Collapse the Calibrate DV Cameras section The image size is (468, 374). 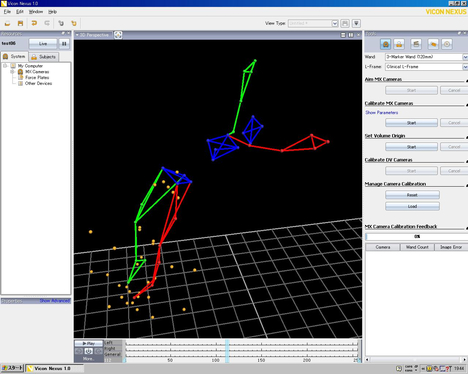tap(466, 161)
